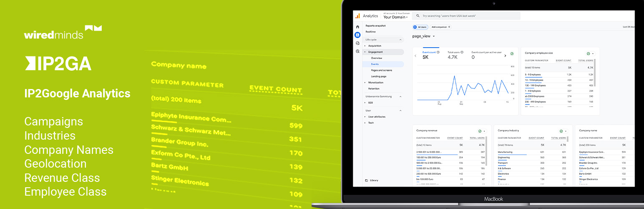Open the Library folder icon
644x209 pixels.
tap(367, 180)
